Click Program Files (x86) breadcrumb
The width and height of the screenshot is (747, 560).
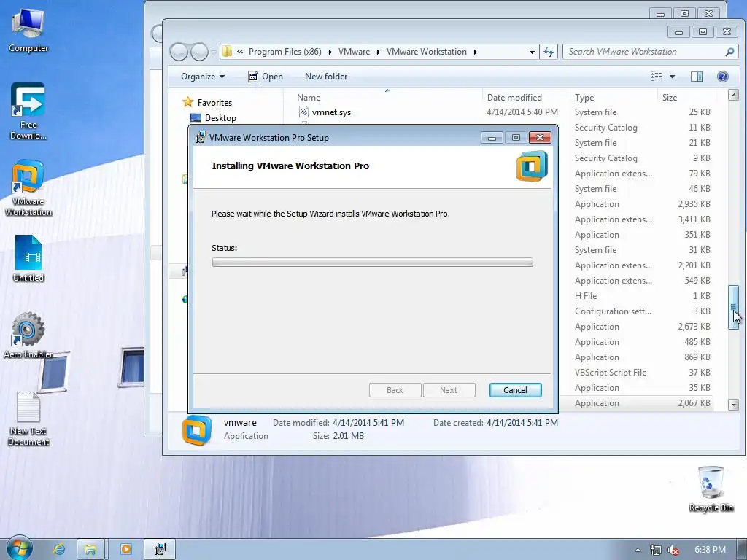point(285,52)
